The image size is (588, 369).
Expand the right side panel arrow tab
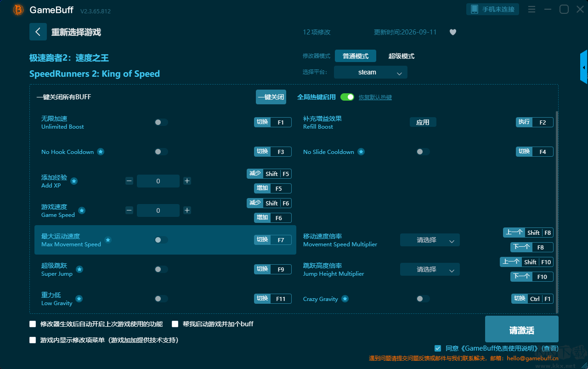[584, 68]
